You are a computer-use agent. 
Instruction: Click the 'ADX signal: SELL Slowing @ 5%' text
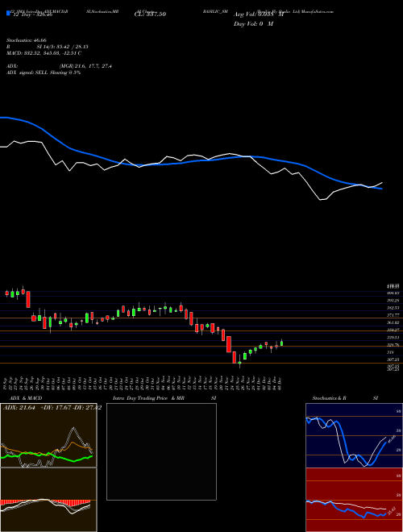tap(44, 73)
